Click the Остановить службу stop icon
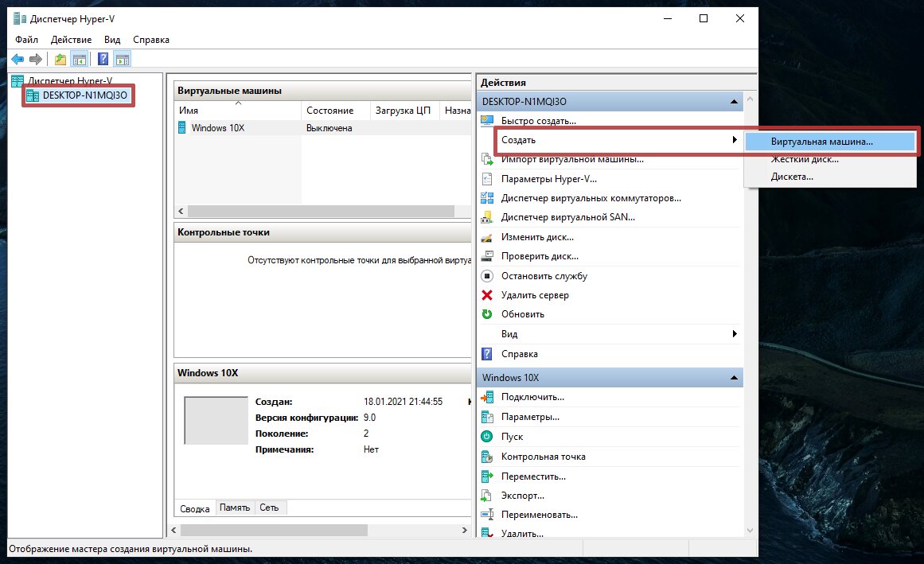 point(487,275)
